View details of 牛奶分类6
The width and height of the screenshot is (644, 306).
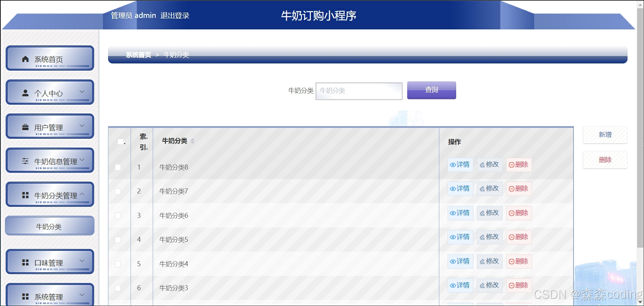point(460,213)
